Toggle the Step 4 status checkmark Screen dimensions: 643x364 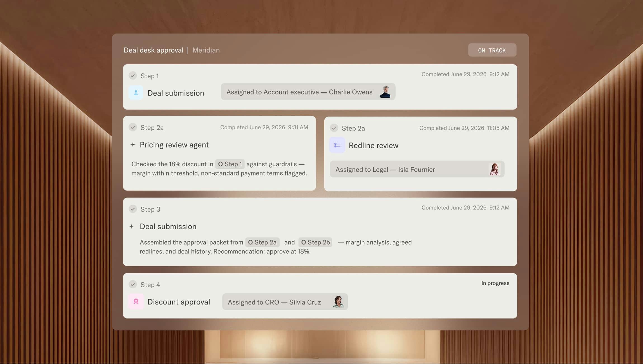[x=133, y=284]
